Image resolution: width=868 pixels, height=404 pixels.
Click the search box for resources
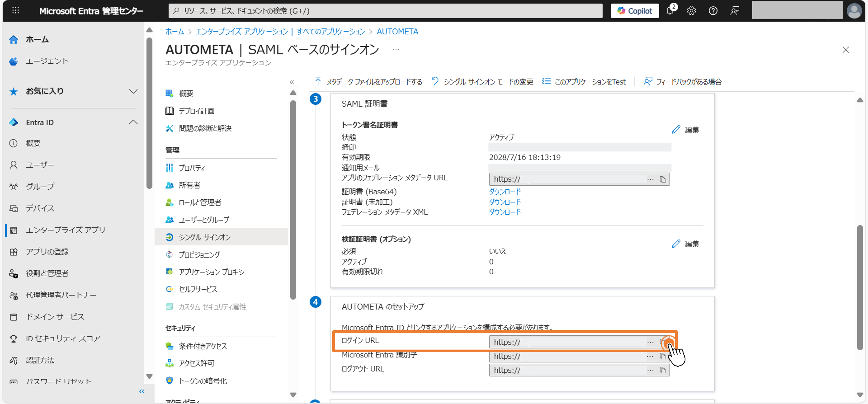coord(385,11)
